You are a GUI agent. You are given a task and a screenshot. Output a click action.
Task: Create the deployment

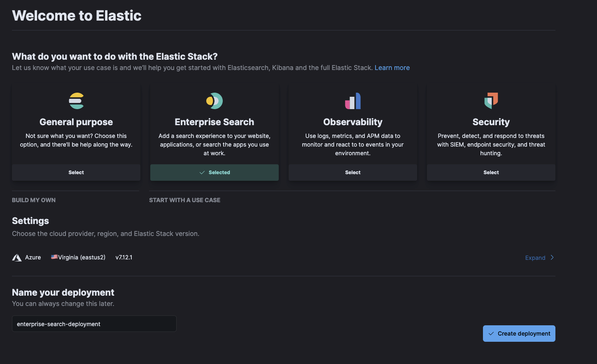click(519, 334)
